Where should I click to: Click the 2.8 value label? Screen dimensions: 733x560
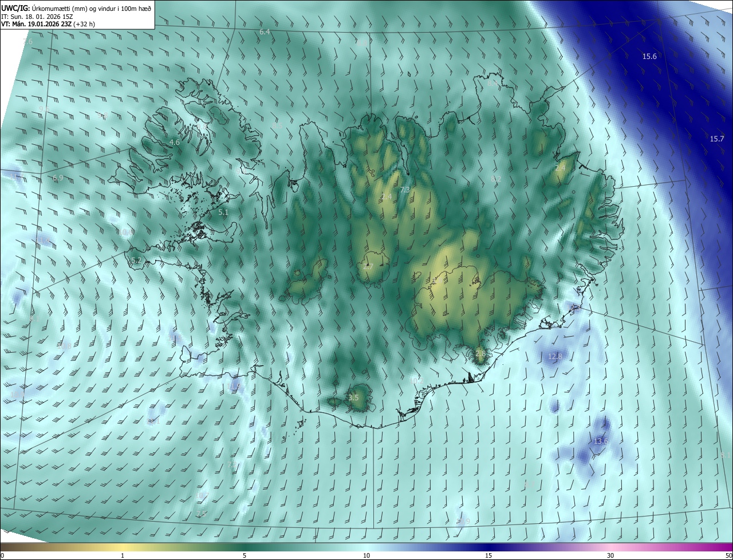[x=480, y=354]
